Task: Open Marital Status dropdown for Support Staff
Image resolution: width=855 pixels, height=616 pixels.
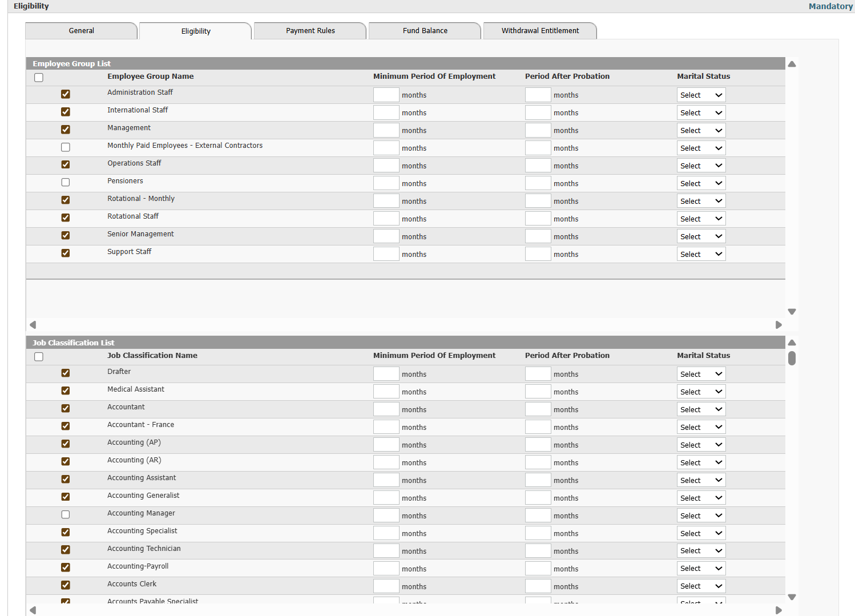Action: click(701, 255)
